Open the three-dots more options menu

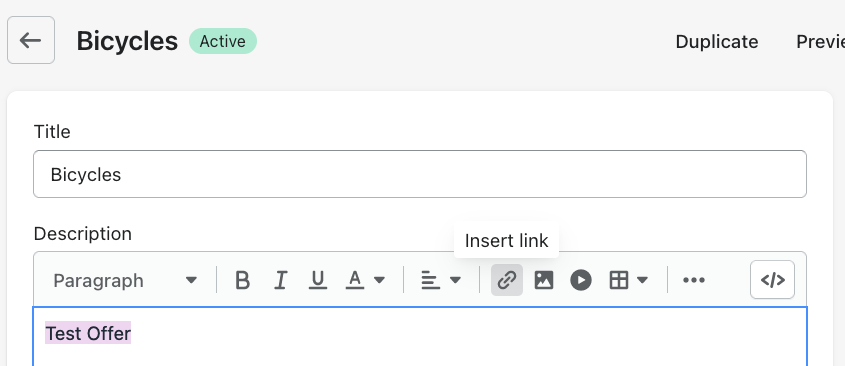click(694, 280)
